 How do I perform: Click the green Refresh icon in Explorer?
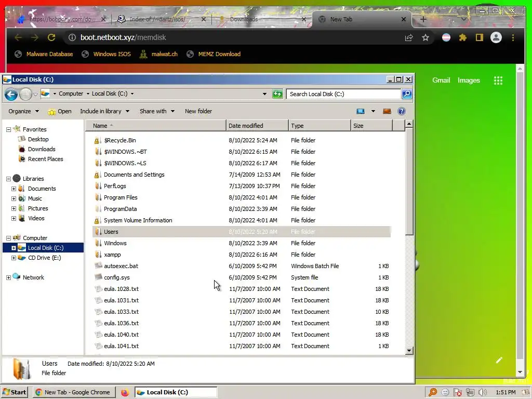[x=277, y=94]
